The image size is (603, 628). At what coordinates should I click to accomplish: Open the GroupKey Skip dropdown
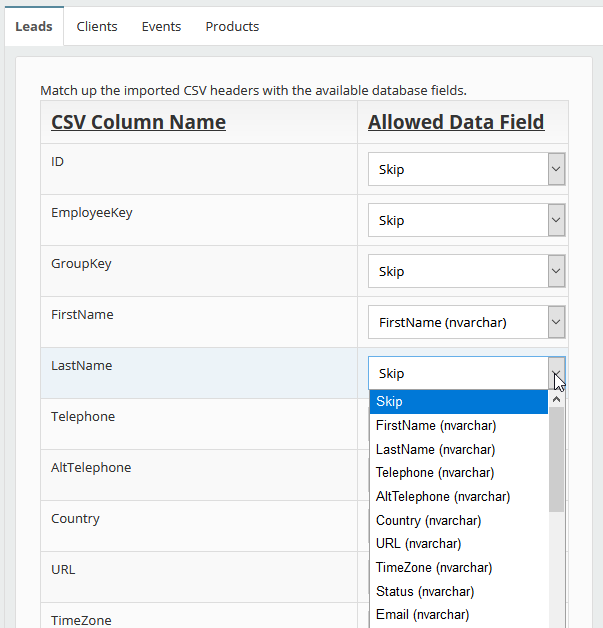click(466, 271)
